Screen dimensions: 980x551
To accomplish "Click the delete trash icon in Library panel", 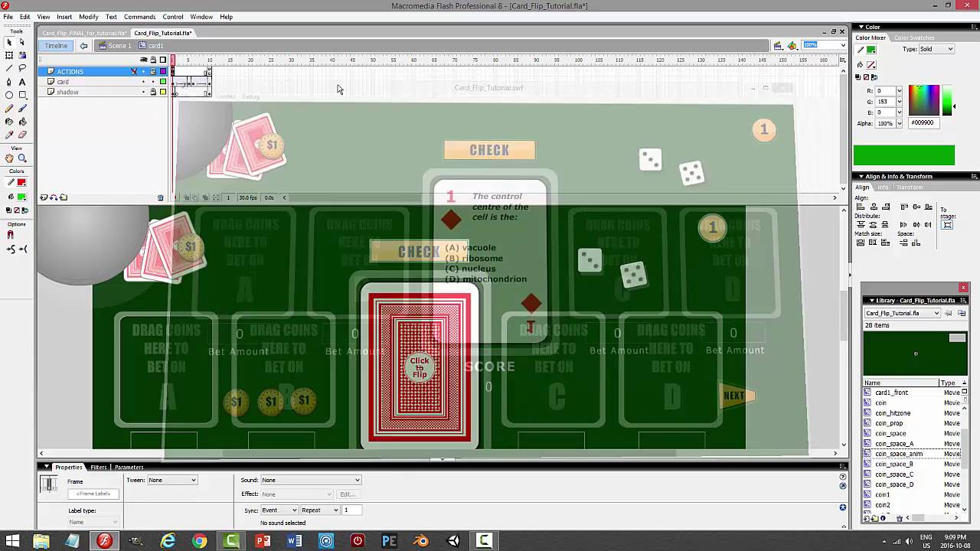I will (x=900, y=518).
